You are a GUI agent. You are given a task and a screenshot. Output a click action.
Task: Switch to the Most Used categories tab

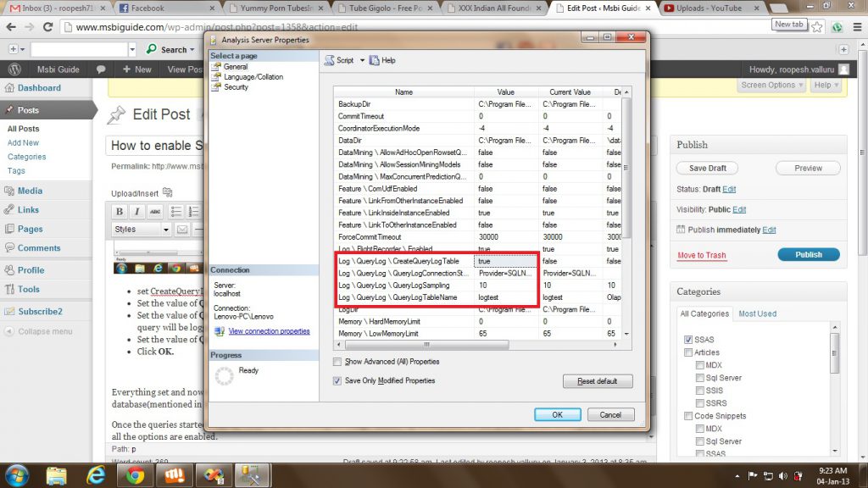757,313
